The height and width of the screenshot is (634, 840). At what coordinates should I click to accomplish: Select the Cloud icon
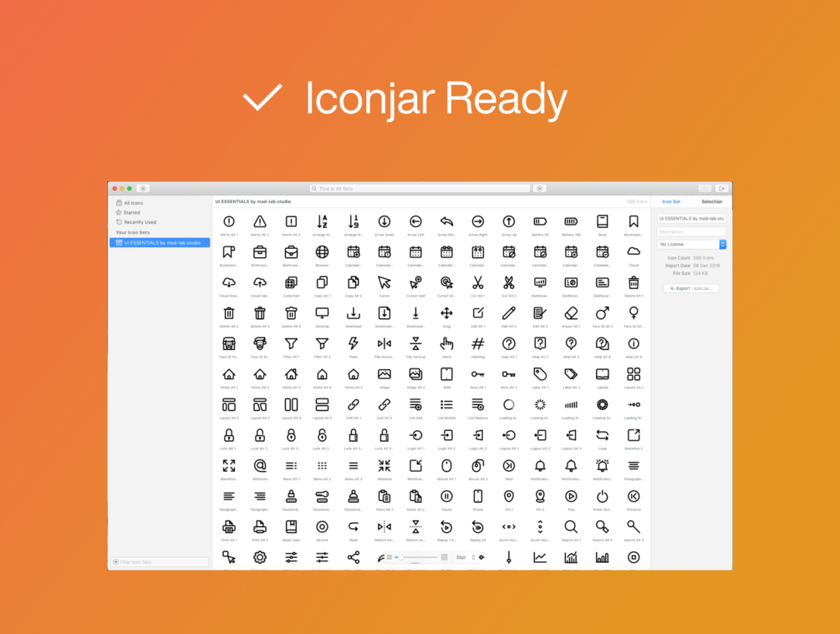pos(634,251)
